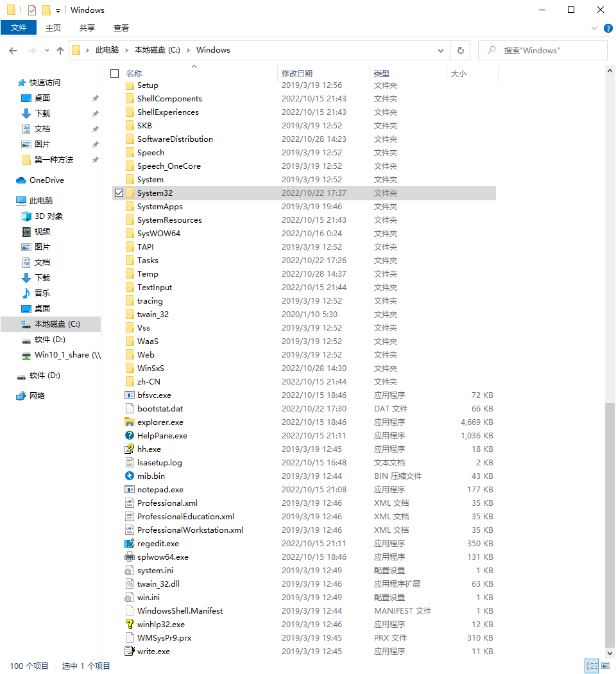Open the quick access toolbar customize dropdown
Viewport: 616px width, 674px height.
coord(58,10)
